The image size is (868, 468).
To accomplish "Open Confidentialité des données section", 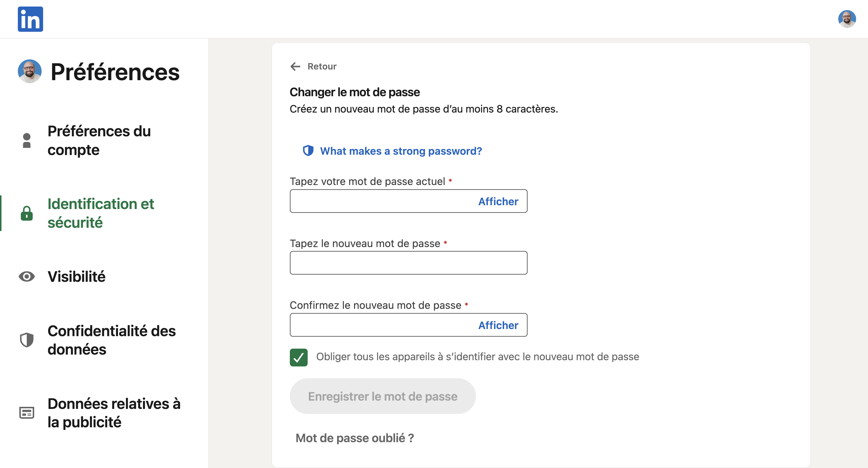I will pos(111,340).
